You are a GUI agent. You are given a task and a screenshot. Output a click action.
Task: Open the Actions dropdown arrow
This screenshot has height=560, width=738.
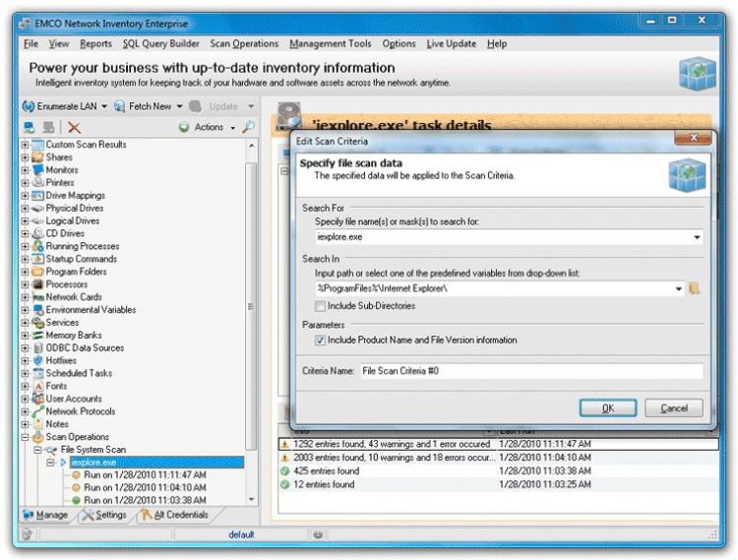point(232,128)
